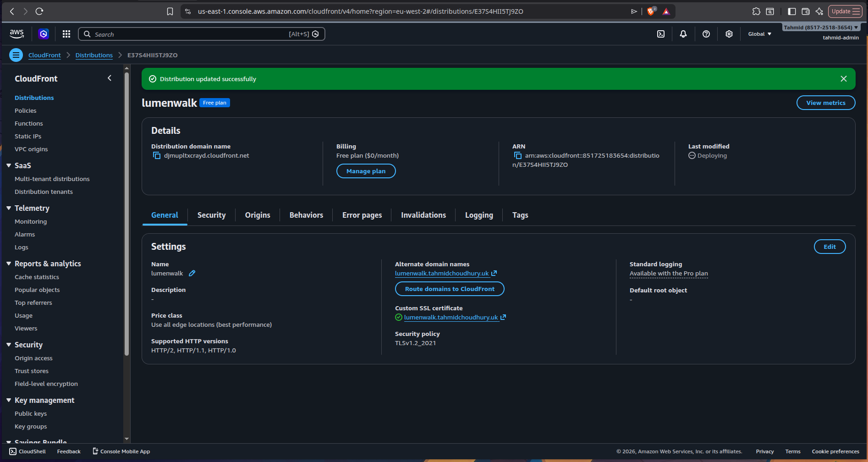Switch to the Tags tab
Viewport: 868px width, 462px height.
[520, 215]
